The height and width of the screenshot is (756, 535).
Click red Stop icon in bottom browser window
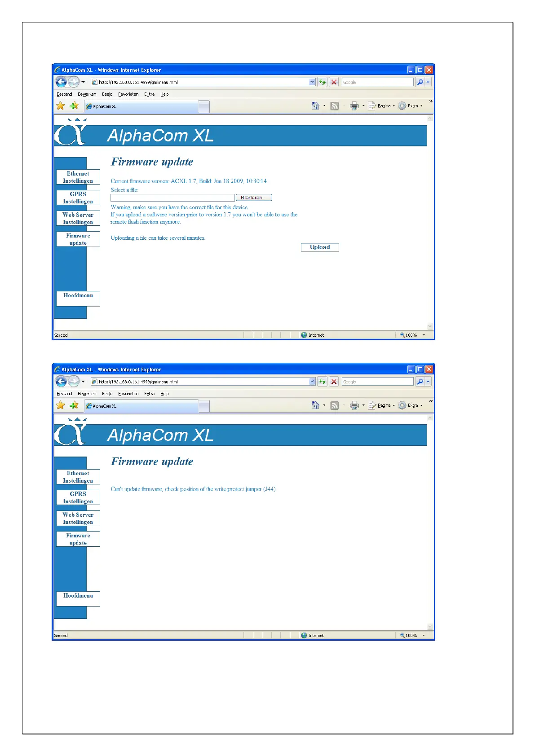334,382
